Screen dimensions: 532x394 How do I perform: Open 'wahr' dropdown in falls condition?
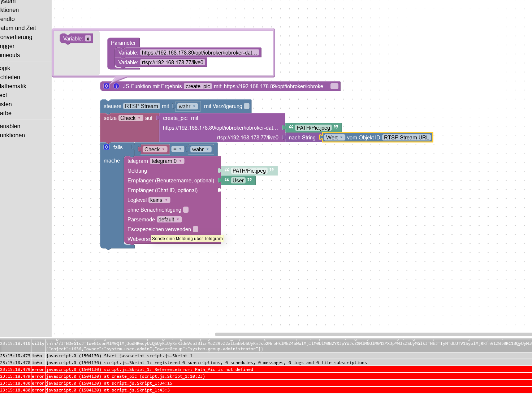pyautogui.click(x=201, y=150)
